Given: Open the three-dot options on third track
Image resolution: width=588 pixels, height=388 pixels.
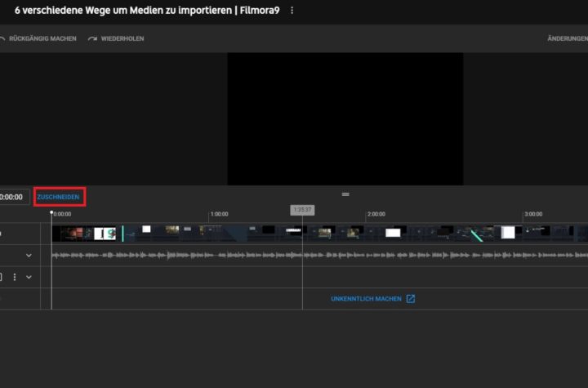Looking at the screenshot, I should click(15, 277).
